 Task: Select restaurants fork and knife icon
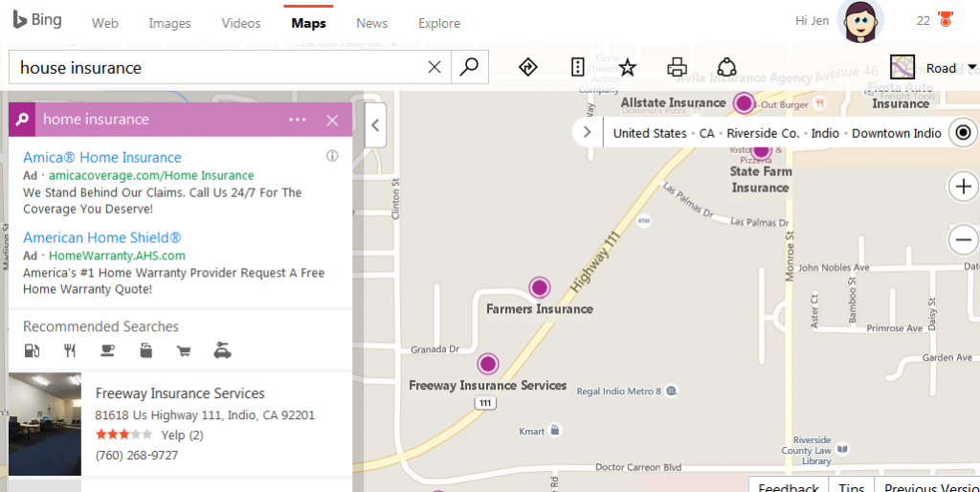pyautogui.click(x=69, y=350)
